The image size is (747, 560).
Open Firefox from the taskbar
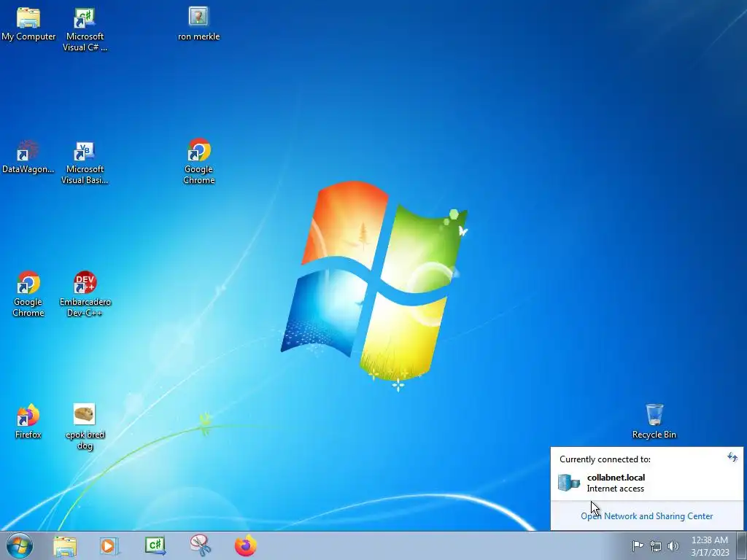[246, 546]
